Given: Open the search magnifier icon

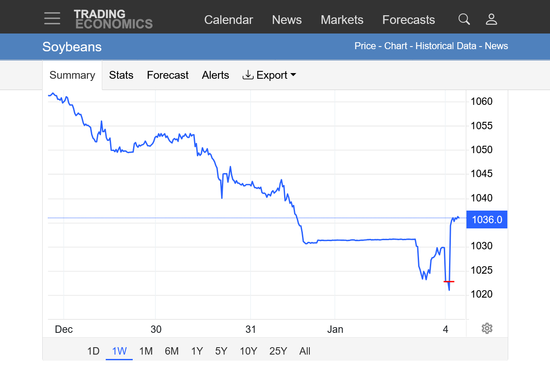Looking at the screenshot, I should tap(464, 19).
